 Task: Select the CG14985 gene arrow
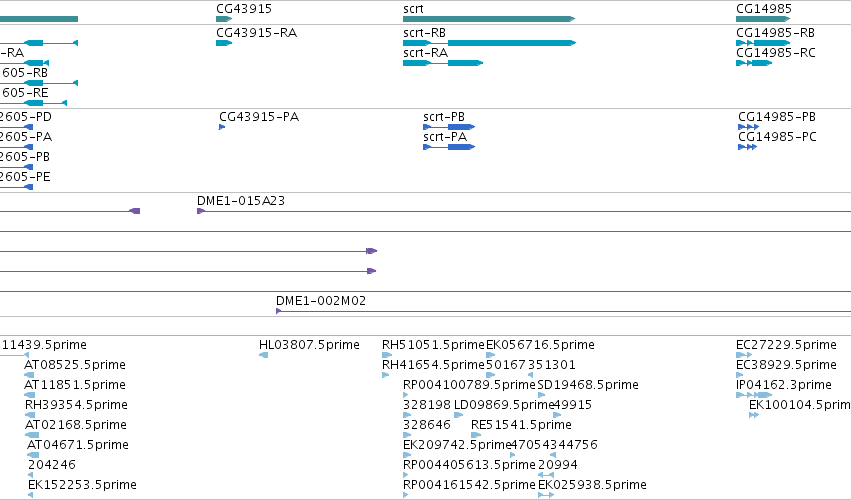[x=763, y=19]
